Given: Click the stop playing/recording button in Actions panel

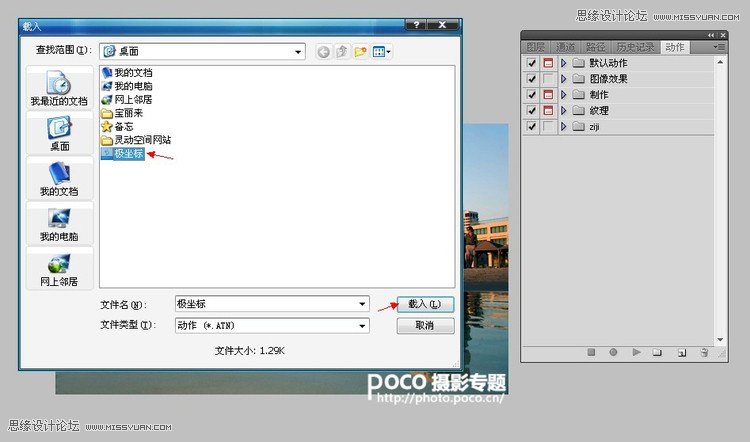Looking at the screenshot, I should click(x=591, y=352).
